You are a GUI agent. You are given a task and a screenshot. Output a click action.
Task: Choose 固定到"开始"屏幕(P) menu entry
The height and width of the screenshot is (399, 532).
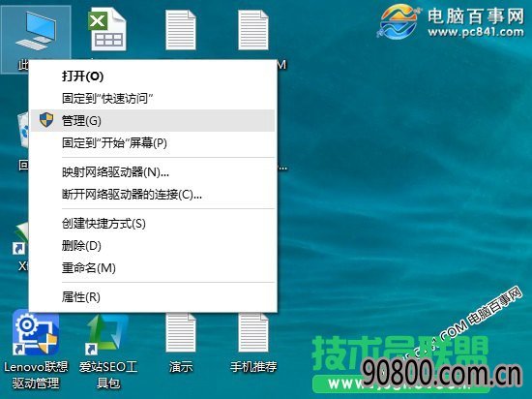click(x=153, y=143)
